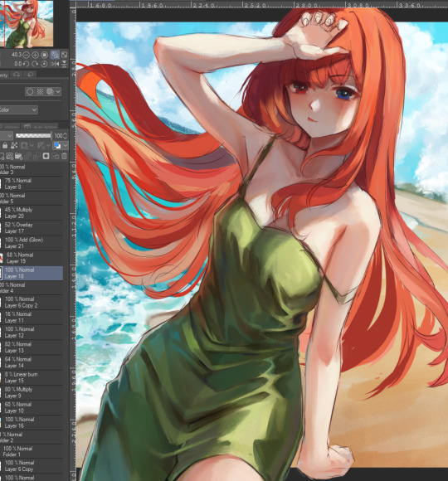This screenshot has width=448, height=481.
Task: Create a layer mask on the layer
Action: click(46, 156)
